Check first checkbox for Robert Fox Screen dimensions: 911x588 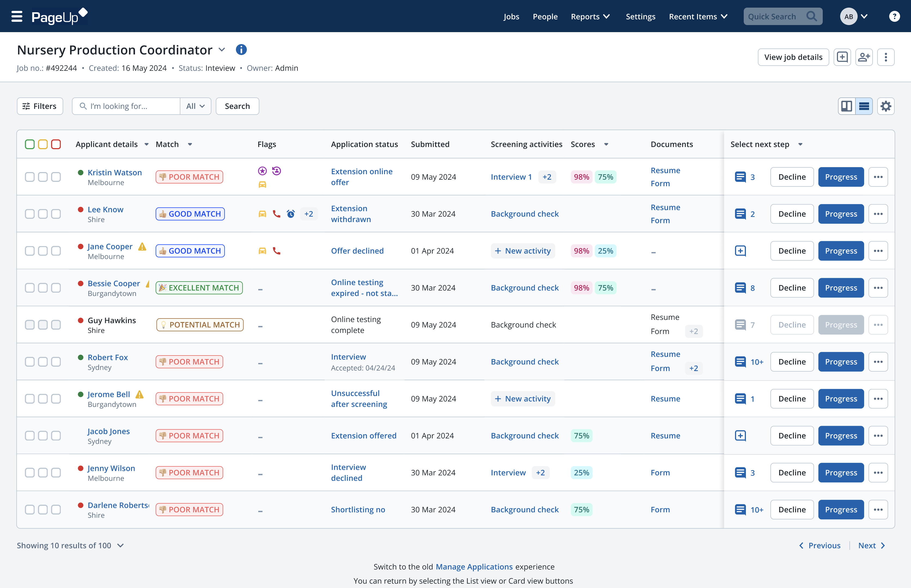(x=30, y=362)
